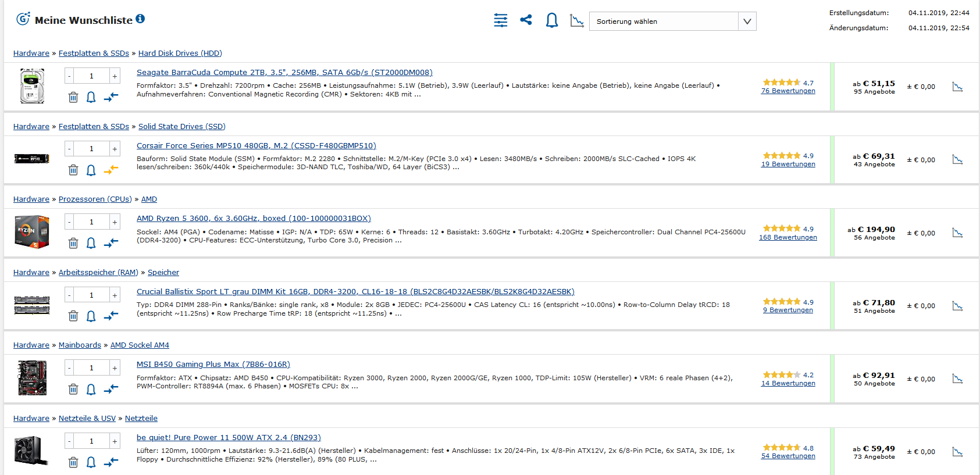Set price alert bell for be quiet! PSU
The width and height of the screenshot is (980, 475).
click(91, 462)
